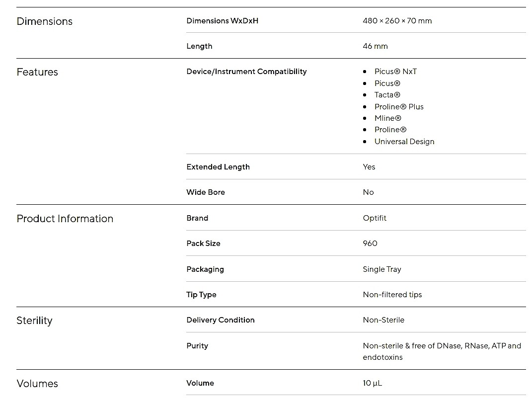Select the Tacta® compatibility entry

tap(387, 95)
